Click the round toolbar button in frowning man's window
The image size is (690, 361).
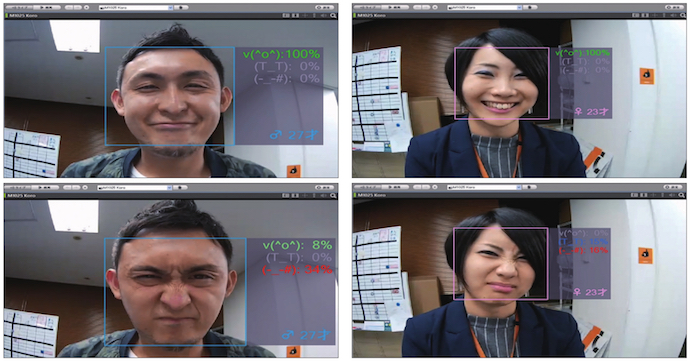pyautogui.click(x=85, y=188)
